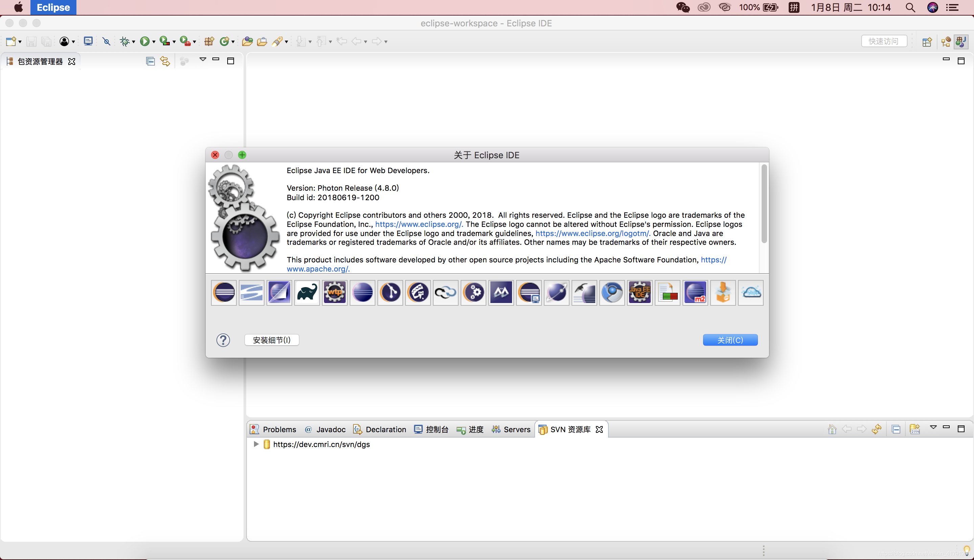Collapse all in Package Explorer

(150, 61)
